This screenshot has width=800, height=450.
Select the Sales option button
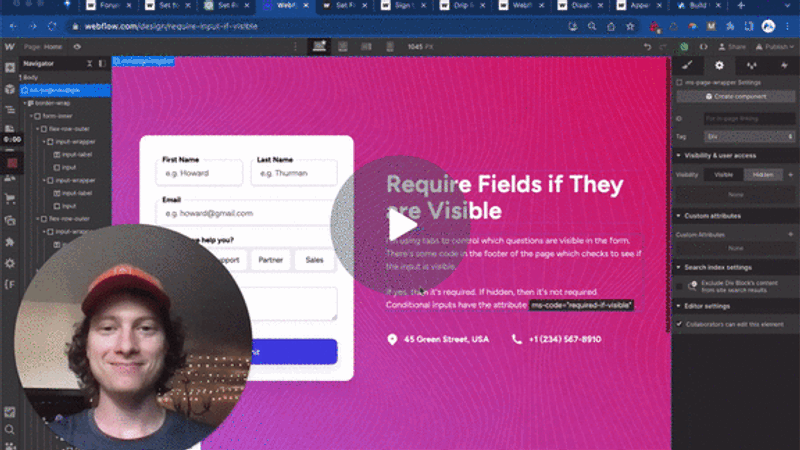point(314,260)
